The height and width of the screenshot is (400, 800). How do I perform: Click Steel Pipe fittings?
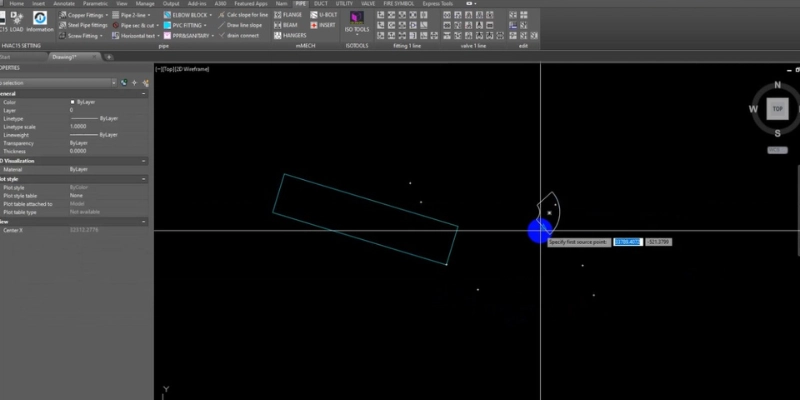pos(83,25)
